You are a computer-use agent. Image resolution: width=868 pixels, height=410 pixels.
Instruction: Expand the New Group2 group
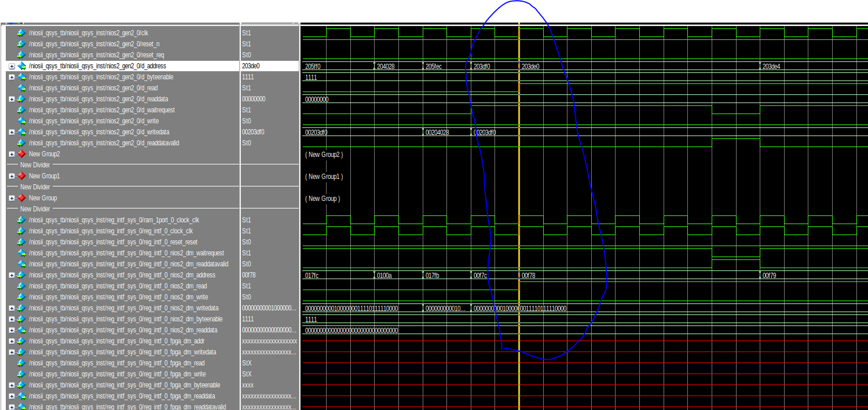tap(12, 154)
